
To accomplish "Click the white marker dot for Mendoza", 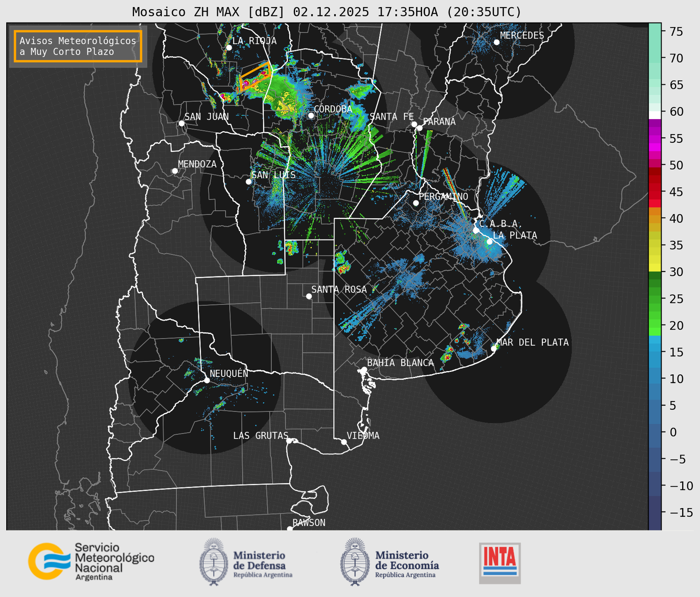I will click(175, 171).
